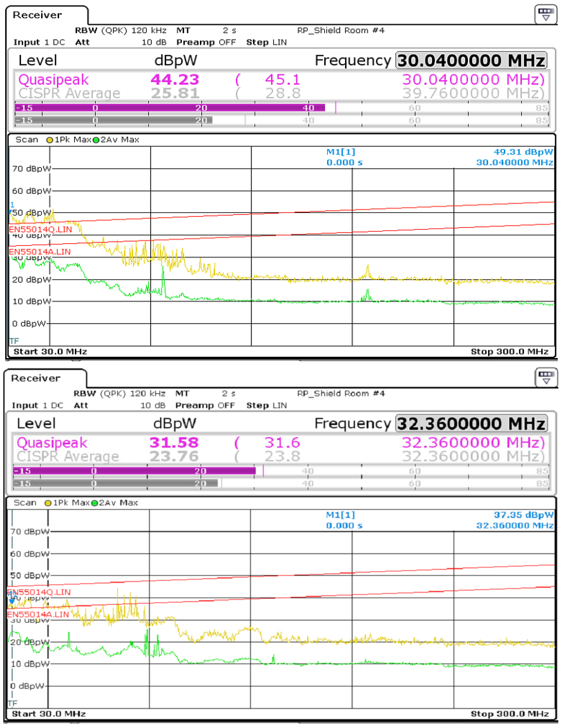This screenshot has height=728, width=562.
Task: Click the M1[1] 37.35 dBpW marker readout
Action: [440, 520]
